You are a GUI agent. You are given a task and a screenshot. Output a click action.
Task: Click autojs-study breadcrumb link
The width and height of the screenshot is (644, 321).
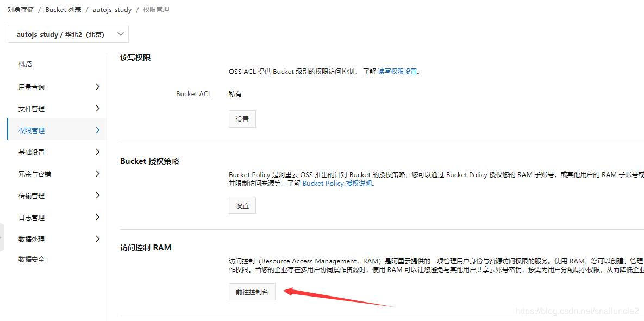pyautogui.click(x=112, y=9)
